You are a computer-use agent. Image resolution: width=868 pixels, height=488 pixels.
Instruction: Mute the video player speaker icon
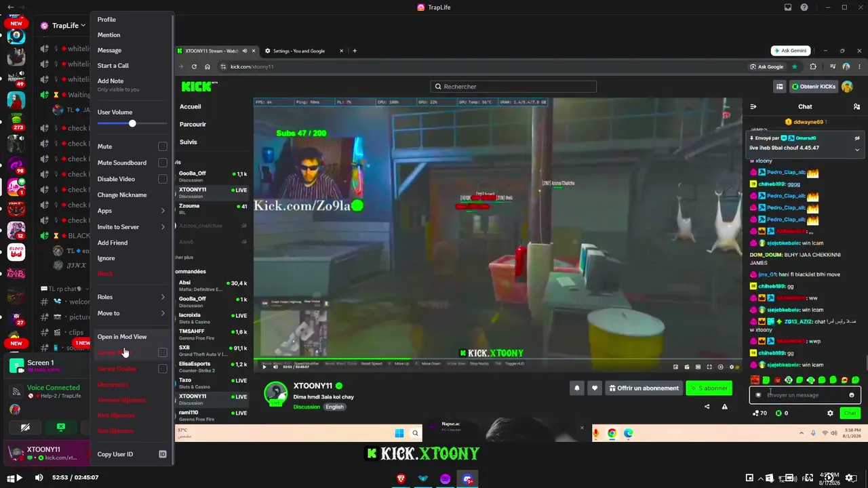click(39, 478)
